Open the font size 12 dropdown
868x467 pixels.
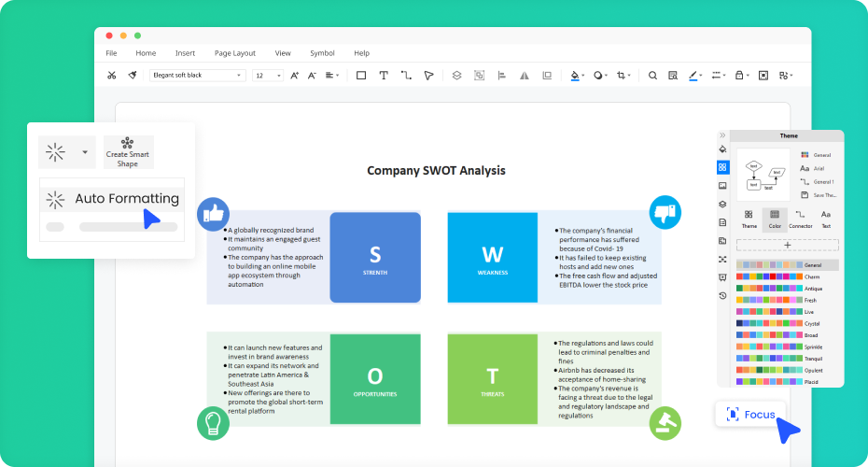point(268,76)
